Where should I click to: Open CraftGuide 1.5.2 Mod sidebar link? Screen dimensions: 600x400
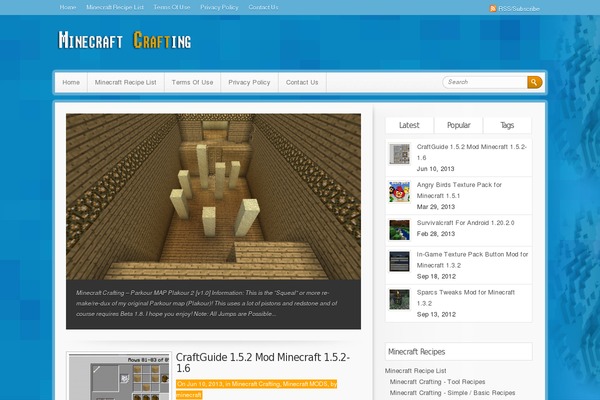click(x=471, y=152)
